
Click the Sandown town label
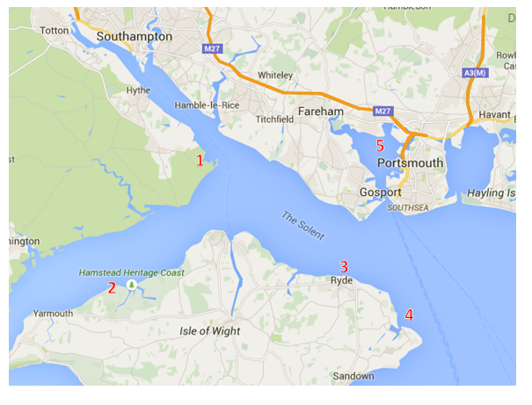tap(353, 376)
